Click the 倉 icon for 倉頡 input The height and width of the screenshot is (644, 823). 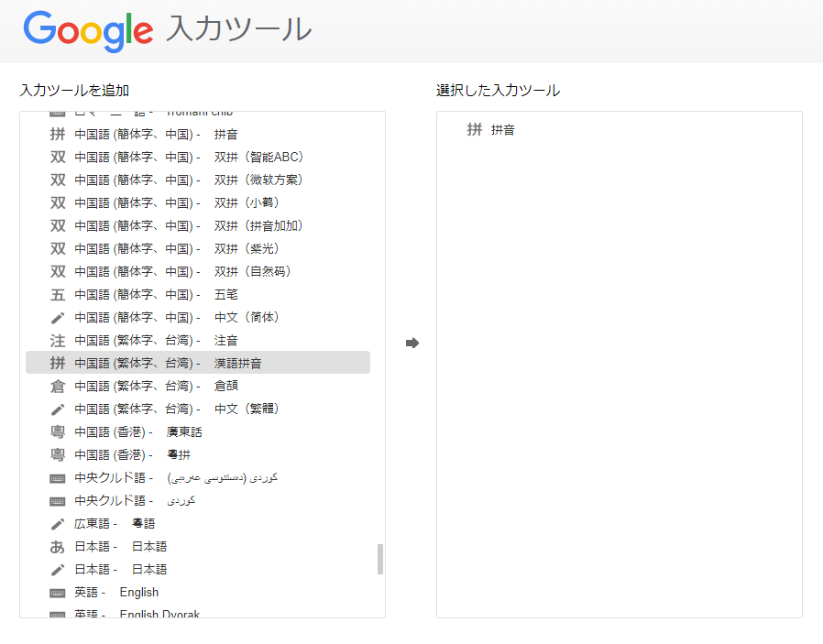tap(58, 387)
